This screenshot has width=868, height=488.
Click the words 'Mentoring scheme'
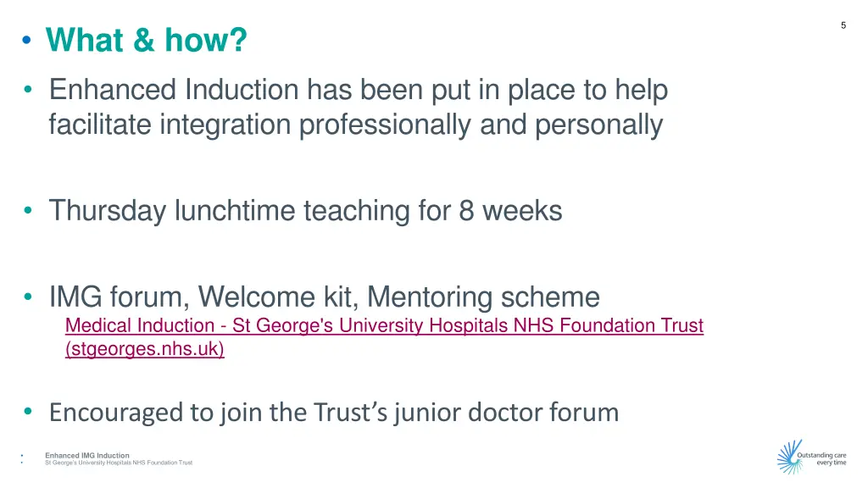483,297
